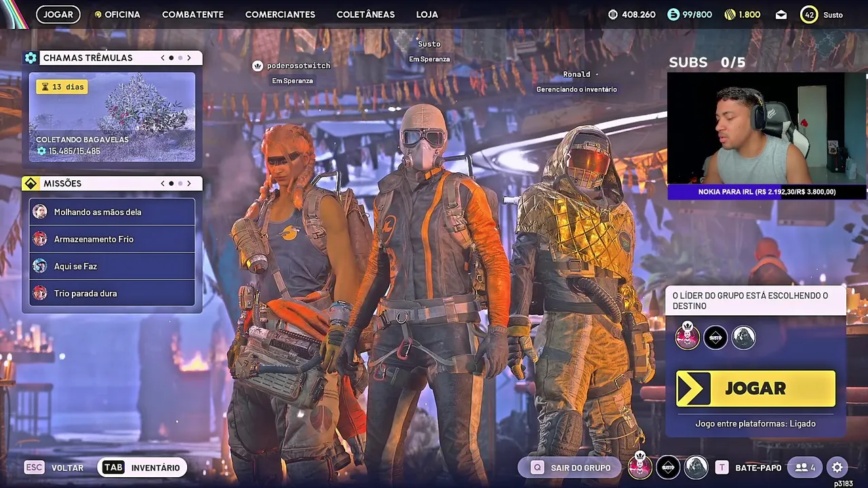Click the Nokia para IRL donation goal bar
Screen dimensions: 868x488
pyautogui.click(x=766, y=192)
